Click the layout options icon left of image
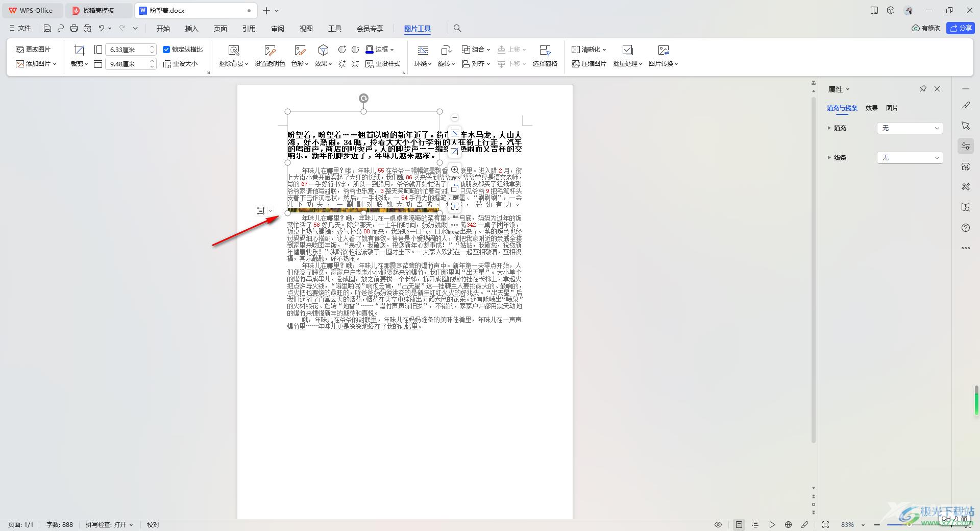The image size is (980, 531). 261,210
